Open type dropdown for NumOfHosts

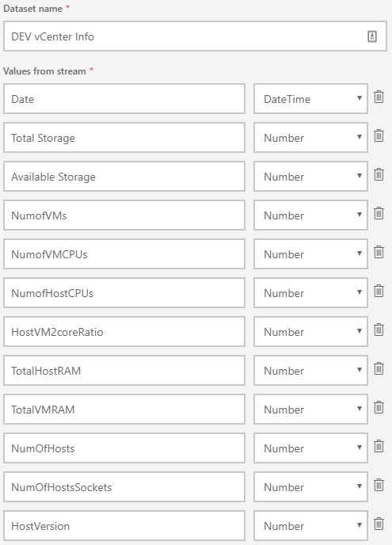(310, 448)
